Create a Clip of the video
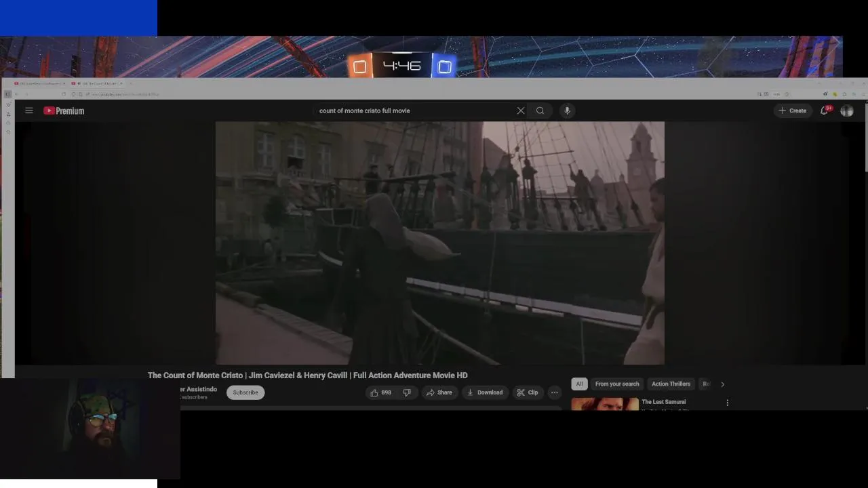868x488 pixels. (527, 392)
